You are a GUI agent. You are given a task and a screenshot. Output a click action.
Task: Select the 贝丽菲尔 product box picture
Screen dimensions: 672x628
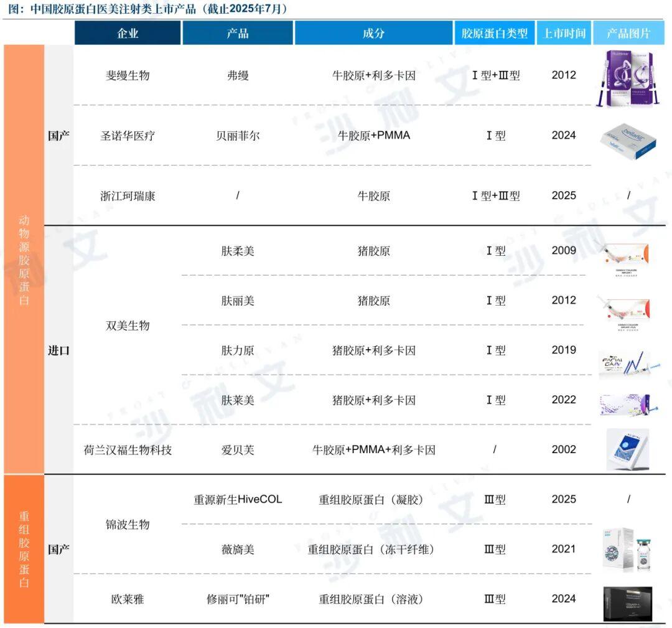tap(628, 138)
